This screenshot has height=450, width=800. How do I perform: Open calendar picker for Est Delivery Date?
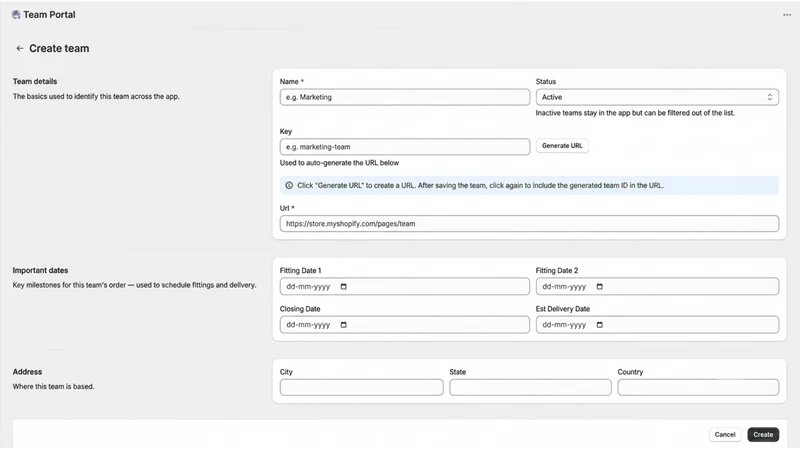pos(599,325)
